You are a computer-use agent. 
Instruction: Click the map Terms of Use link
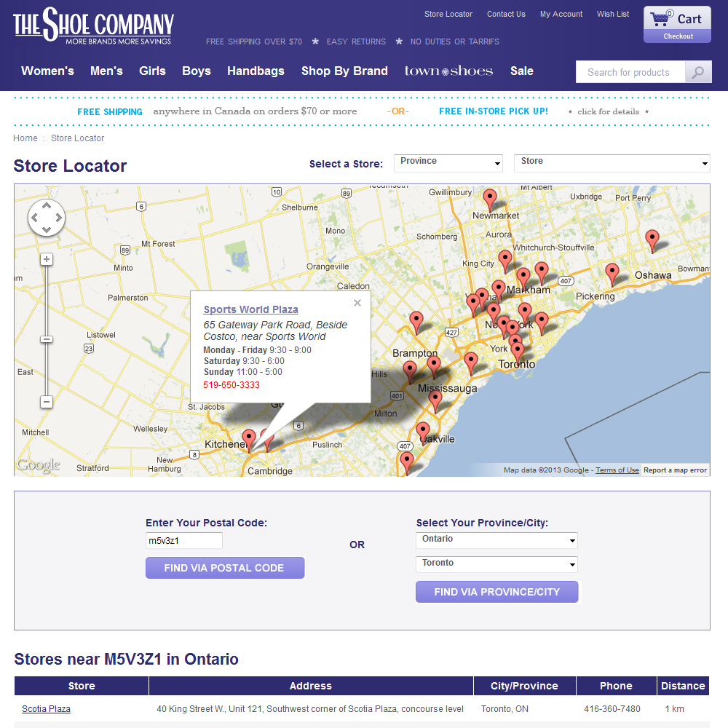(x=617, y=470)
